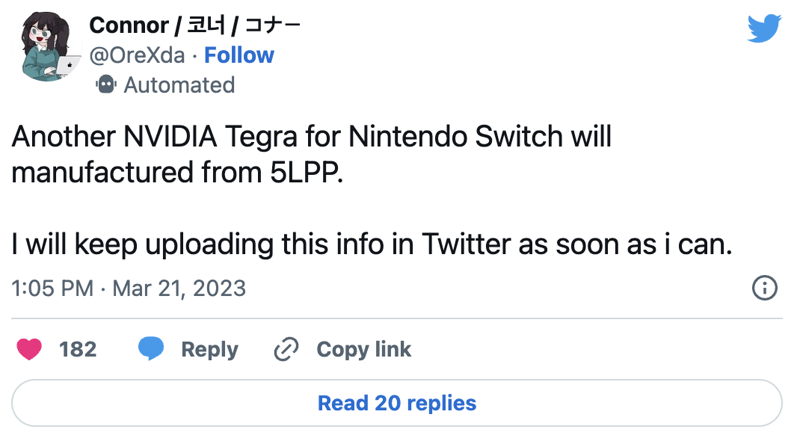
Task: Open the 1:05 PM timestamp
Action: point(53,288)
